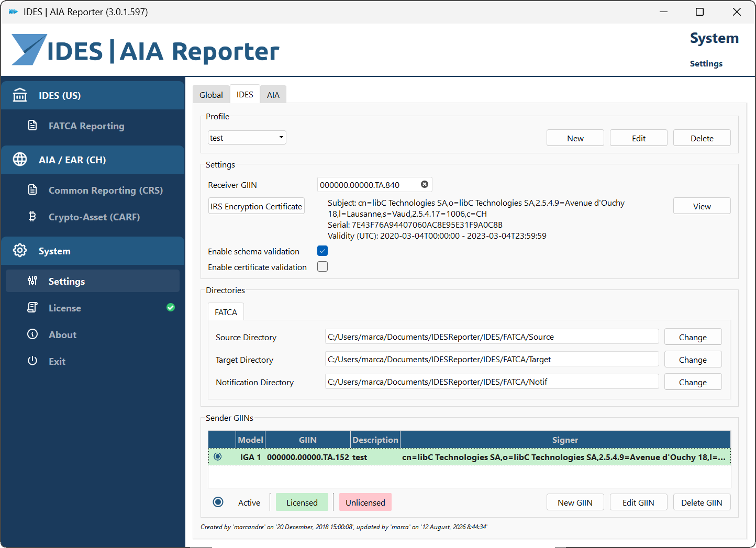
Task: Switch to the Global tab
Action: 211,95
